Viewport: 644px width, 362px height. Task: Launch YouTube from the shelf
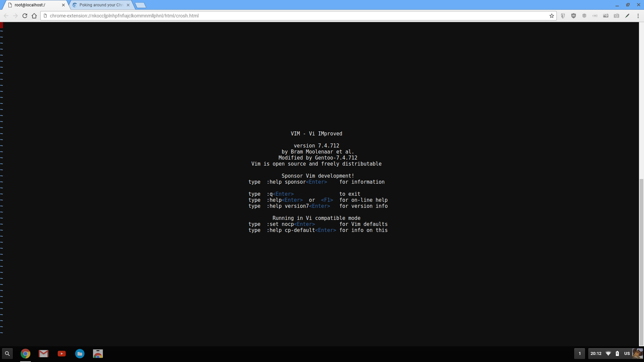[62, 354]
